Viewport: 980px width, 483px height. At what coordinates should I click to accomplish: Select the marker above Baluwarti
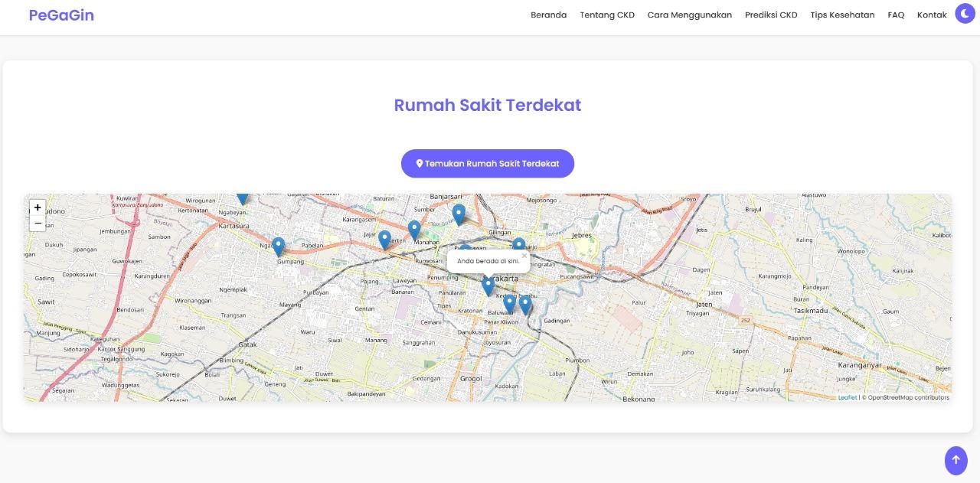coord(509,304)
